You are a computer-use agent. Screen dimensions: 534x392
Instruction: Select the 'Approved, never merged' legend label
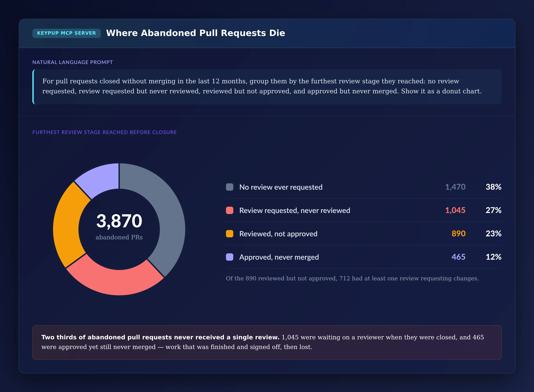click(279, 257)
